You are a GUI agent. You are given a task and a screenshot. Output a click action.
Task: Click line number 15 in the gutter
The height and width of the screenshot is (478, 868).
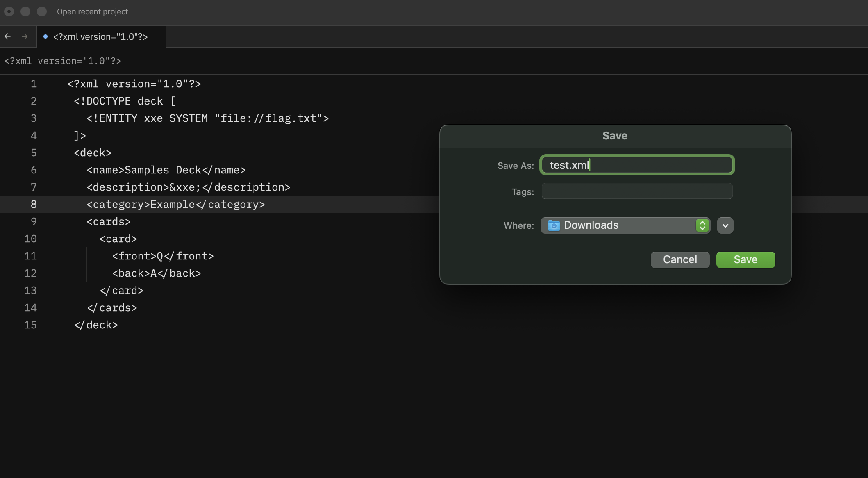pos(31,325)
